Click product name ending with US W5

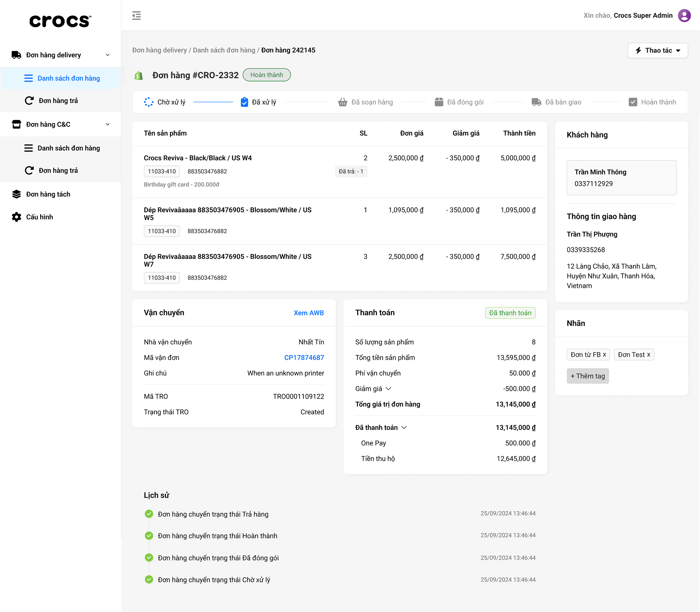(228, 214)
